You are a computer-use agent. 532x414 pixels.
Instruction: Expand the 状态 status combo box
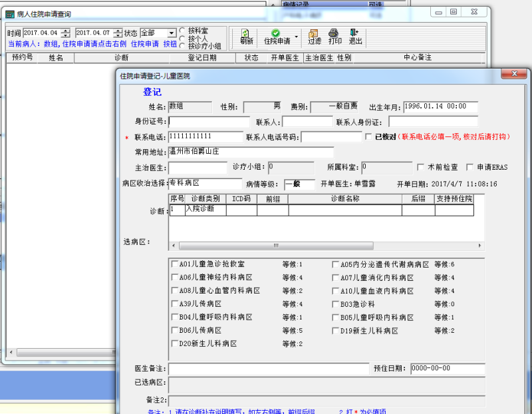[x=172, y=33]
